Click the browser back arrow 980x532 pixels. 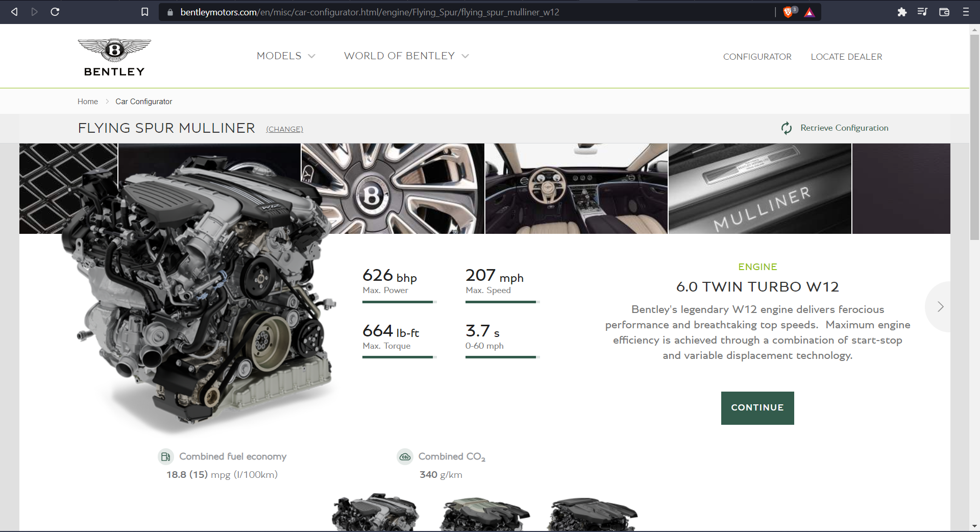tap(14, 12)
